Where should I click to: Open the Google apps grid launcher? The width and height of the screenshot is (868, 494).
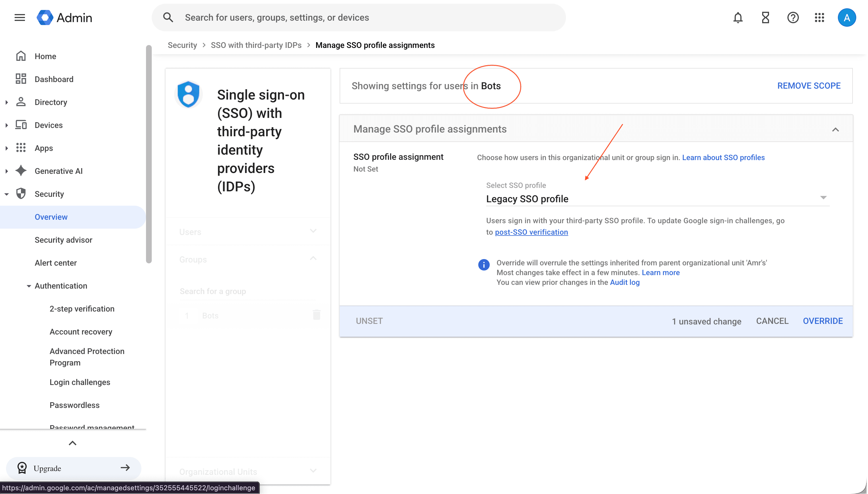(x=820, y=17)
